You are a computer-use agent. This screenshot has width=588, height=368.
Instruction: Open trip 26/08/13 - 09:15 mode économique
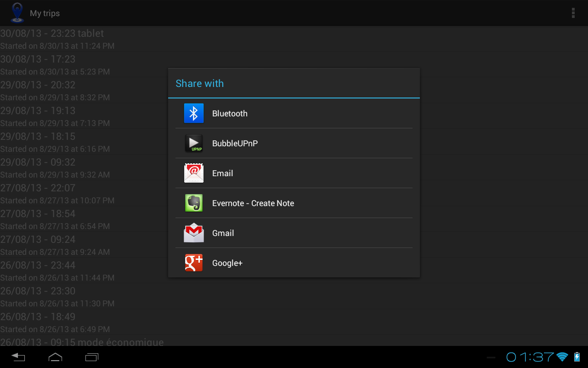point(294,341)
